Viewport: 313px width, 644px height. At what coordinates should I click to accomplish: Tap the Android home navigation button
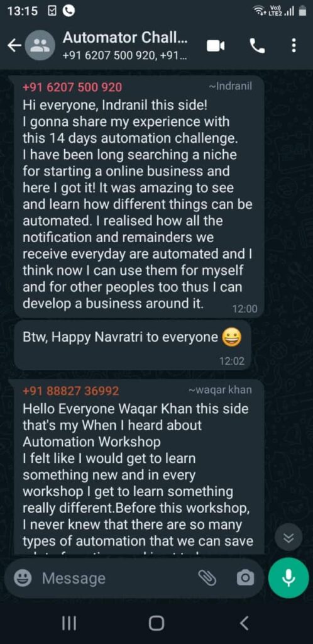click(x=156, y=623)
